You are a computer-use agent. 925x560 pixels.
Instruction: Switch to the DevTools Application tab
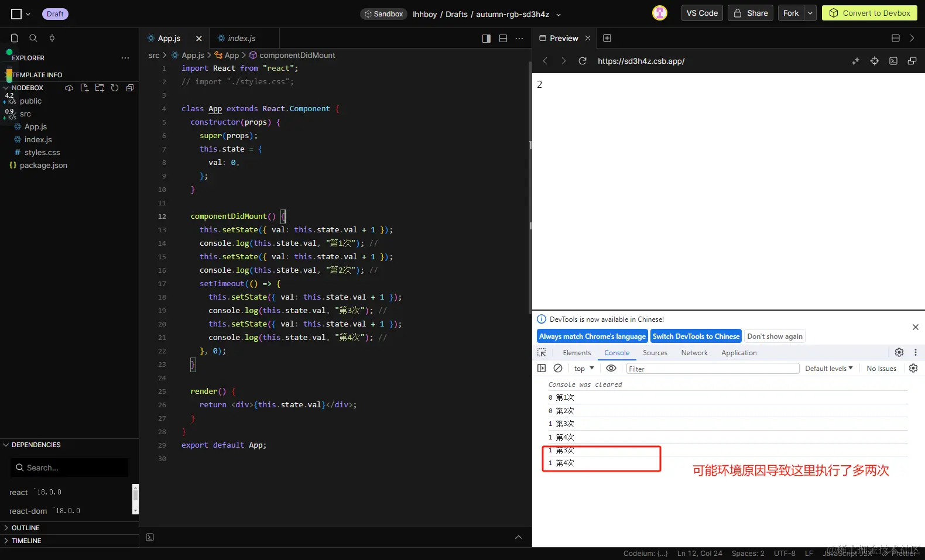tap(739, 353)
